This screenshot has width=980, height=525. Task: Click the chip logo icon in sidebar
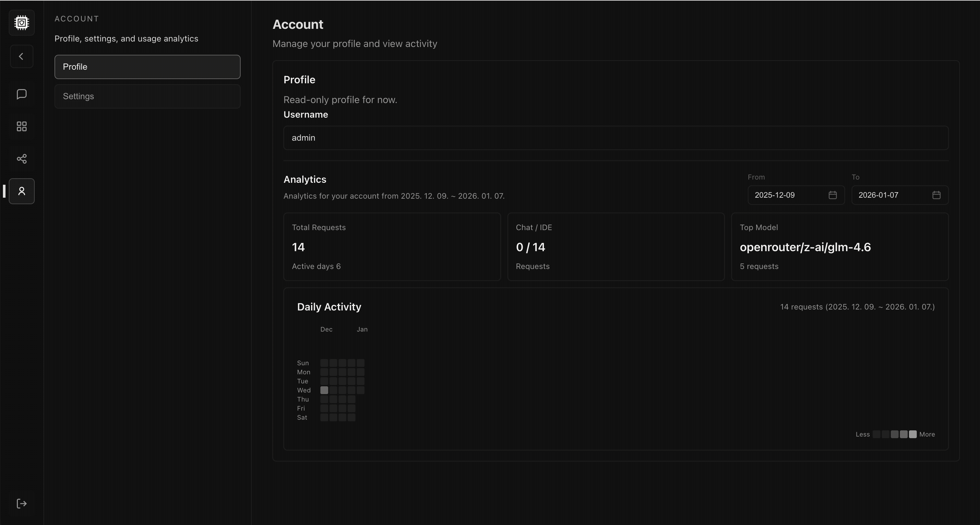pos(22,23)
